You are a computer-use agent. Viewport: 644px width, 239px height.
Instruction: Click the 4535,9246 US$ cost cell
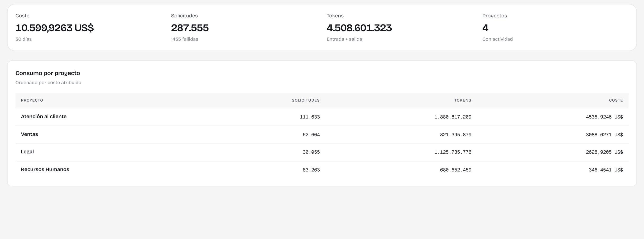pyautogui.click(x=604, y=117)
